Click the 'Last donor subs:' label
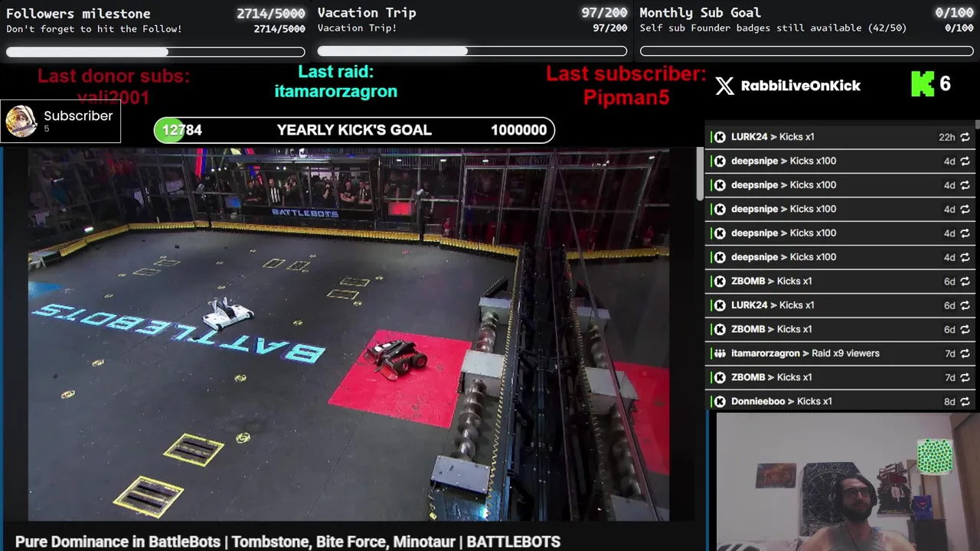 (x=113, y=77)
